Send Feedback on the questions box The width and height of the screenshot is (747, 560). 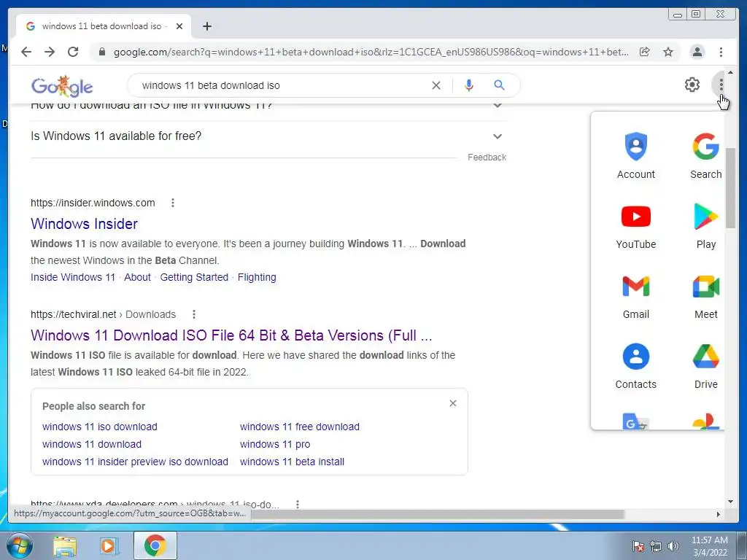[487, 157]
